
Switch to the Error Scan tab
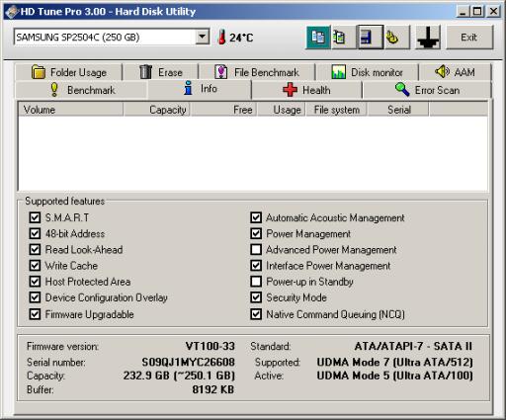pos(427,90)
